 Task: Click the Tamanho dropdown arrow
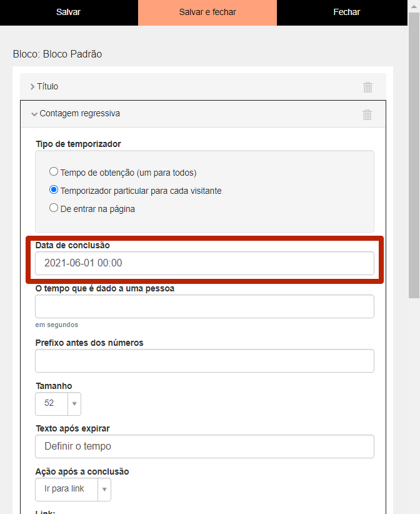pyautogui.click(x=74, y=404)
